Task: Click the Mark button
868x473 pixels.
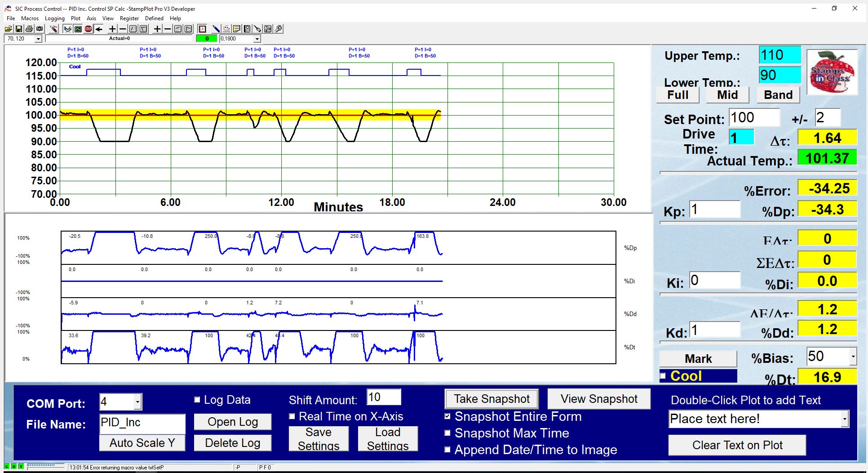Action: tap(698, 359)
